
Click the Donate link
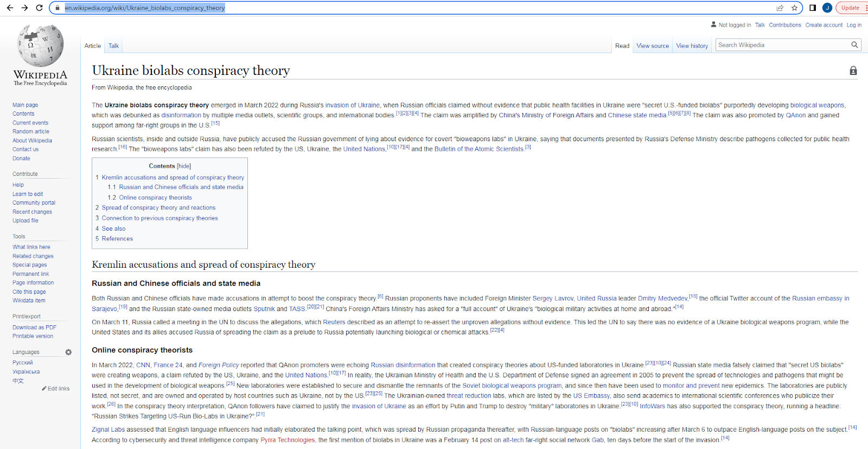coord(21,159)
